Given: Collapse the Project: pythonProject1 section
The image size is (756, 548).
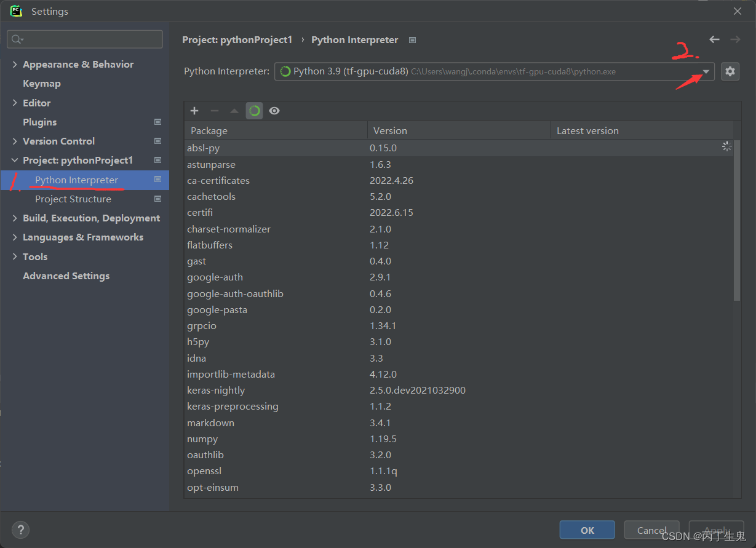Looking at the screenshot, I should [x=15, y=161].
